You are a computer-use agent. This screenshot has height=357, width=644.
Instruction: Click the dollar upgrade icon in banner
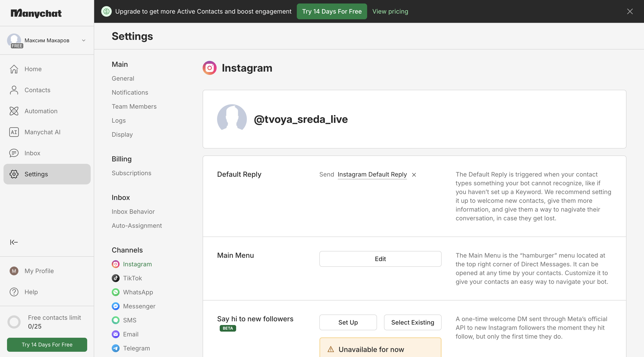106,11
